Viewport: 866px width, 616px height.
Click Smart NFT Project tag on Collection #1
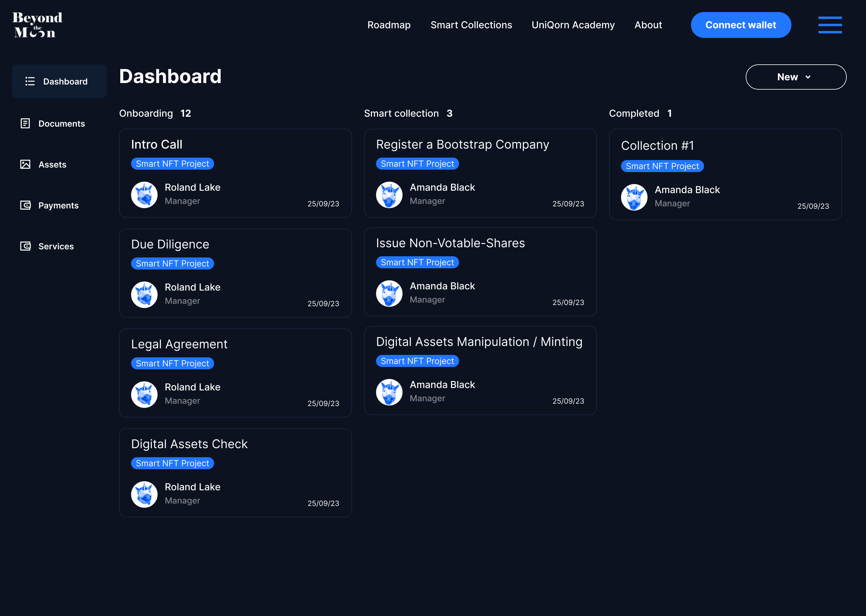(662, 166)
